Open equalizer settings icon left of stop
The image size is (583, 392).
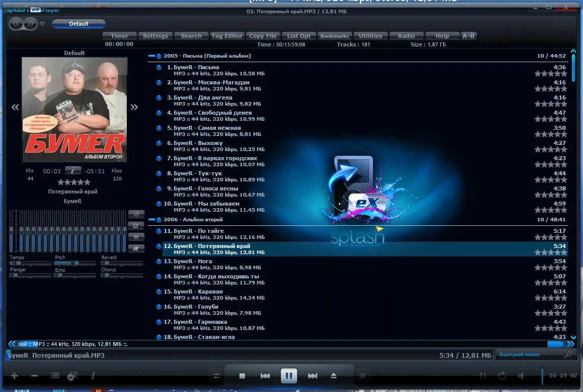(x=216, y=376)
